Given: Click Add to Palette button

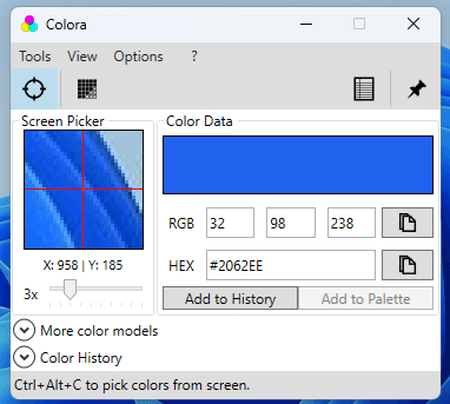Looking at the screenshot, I should pos(366,298).
